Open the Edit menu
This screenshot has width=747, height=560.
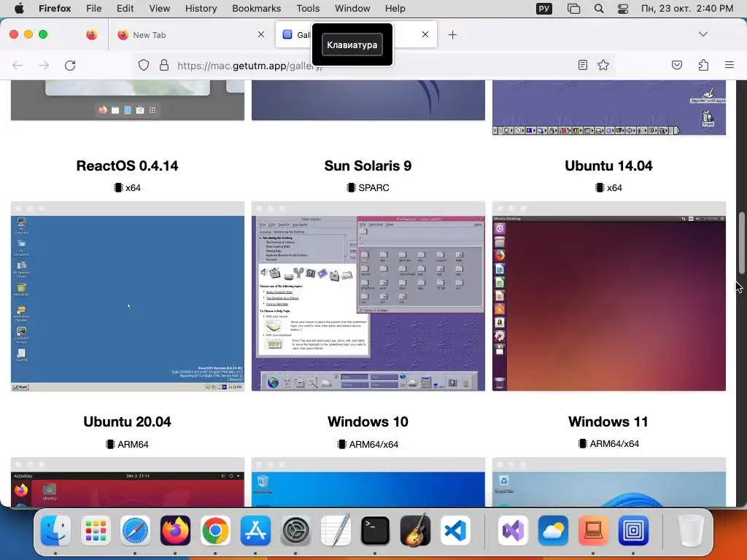coord(125,8)
